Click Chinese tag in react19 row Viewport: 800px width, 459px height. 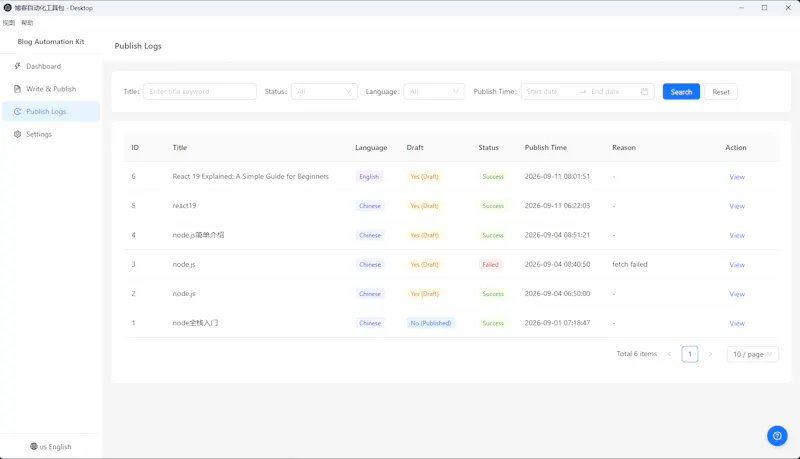point(370,206)
